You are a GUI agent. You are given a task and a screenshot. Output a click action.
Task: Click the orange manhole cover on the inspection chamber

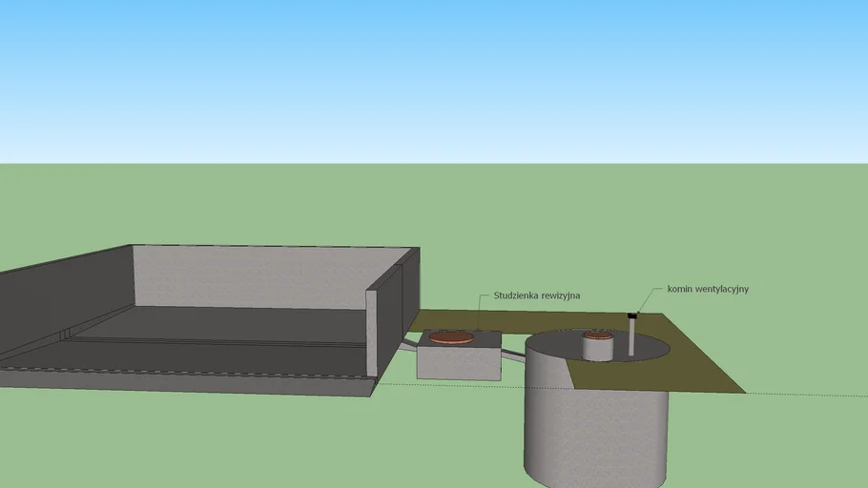[451, 336]
